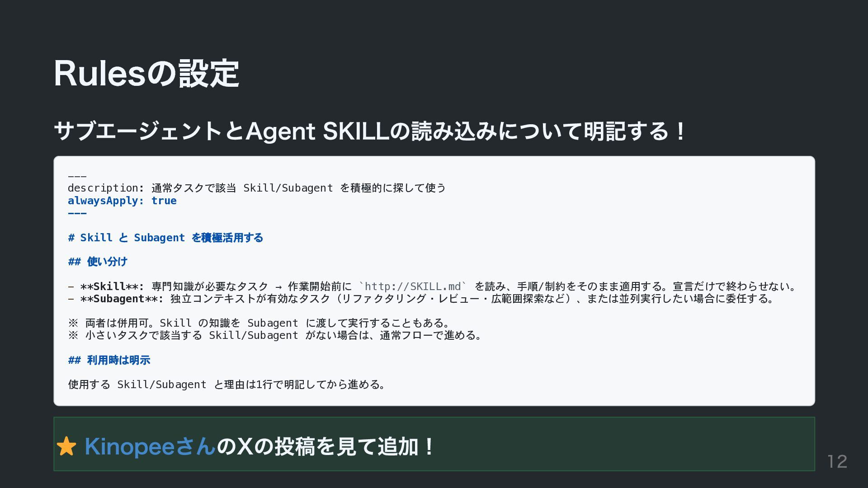
Task: Click the slide number 12
Action: tap(837, 461)
